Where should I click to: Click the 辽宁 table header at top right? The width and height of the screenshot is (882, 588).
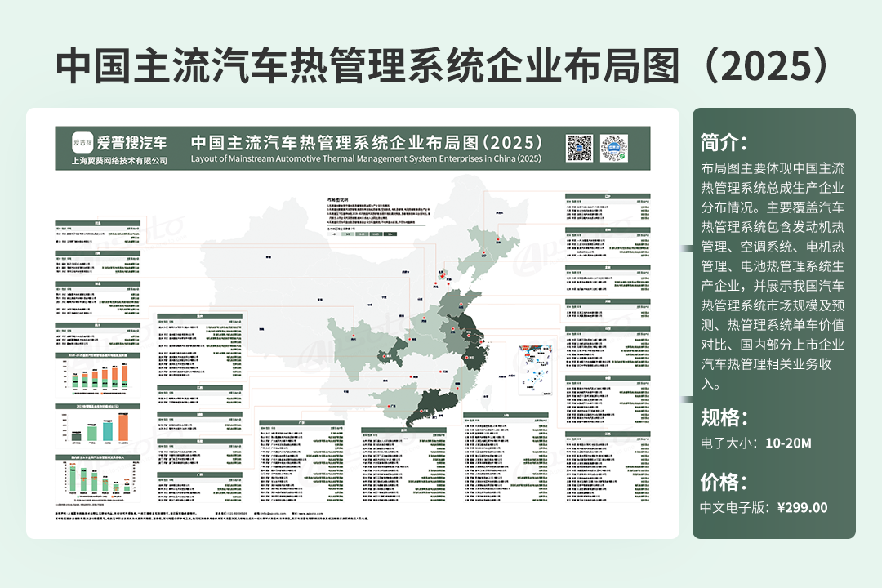607,197
